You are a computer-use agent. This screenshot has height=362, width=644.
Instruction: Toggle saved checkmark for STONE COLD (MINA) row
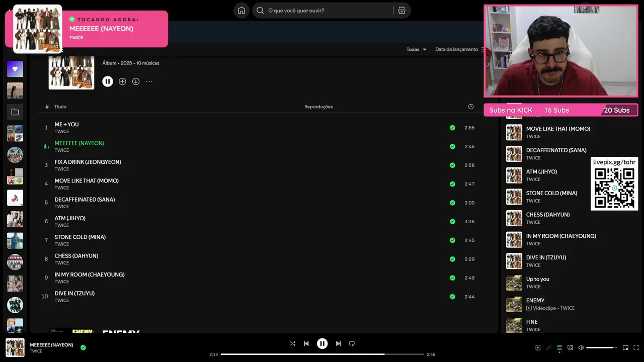pyautogui.click(x=452, y=240)
